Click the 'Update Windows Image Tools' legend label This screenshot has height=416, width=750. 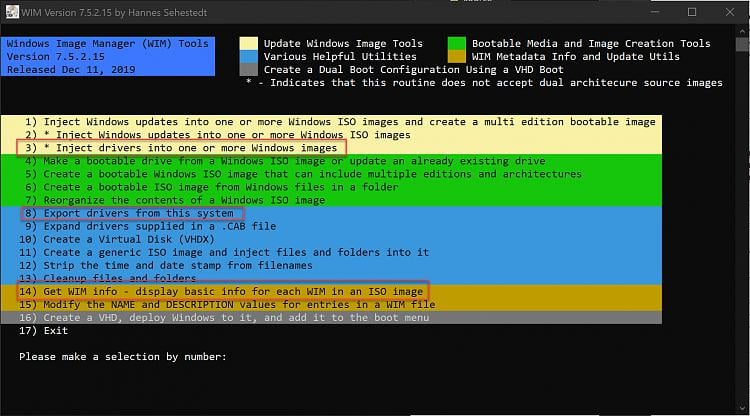[x=343, y=44]
